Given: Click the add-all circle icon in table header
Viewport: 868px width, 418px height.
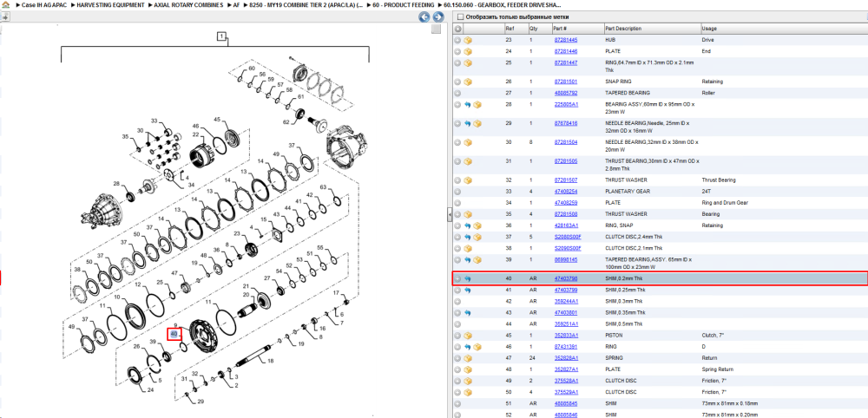Looking at the screenshot, I should tap(457, 29).
